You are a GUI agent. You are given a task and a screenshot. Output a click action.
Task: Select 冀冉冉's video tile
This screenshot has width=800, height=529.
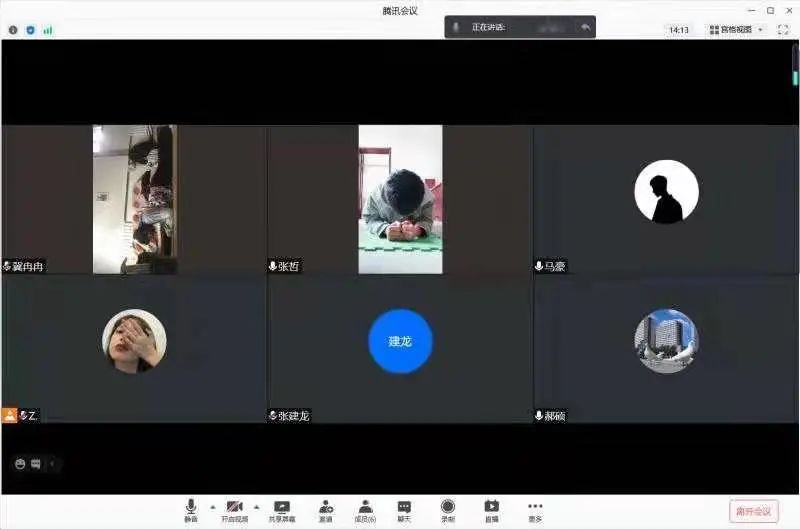[135, 199]
